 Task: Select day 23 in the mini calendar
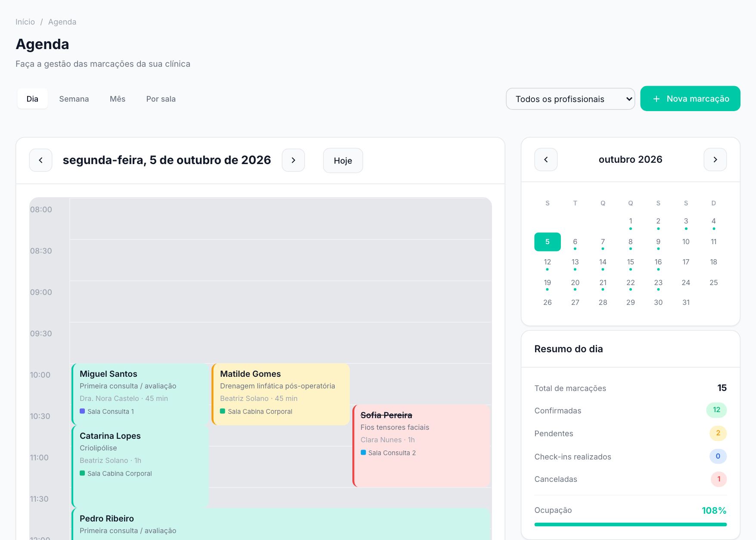pos(658,282)
